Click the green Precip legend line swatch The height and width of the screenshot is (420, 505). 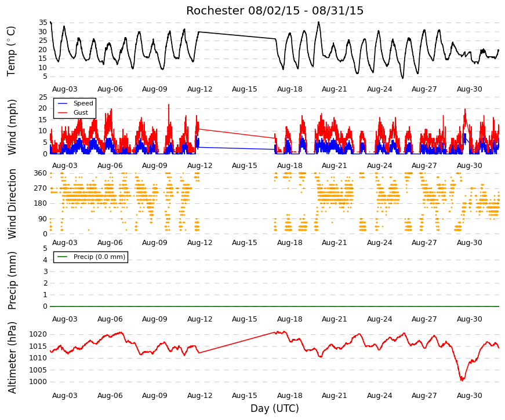[x=62, y=257]
